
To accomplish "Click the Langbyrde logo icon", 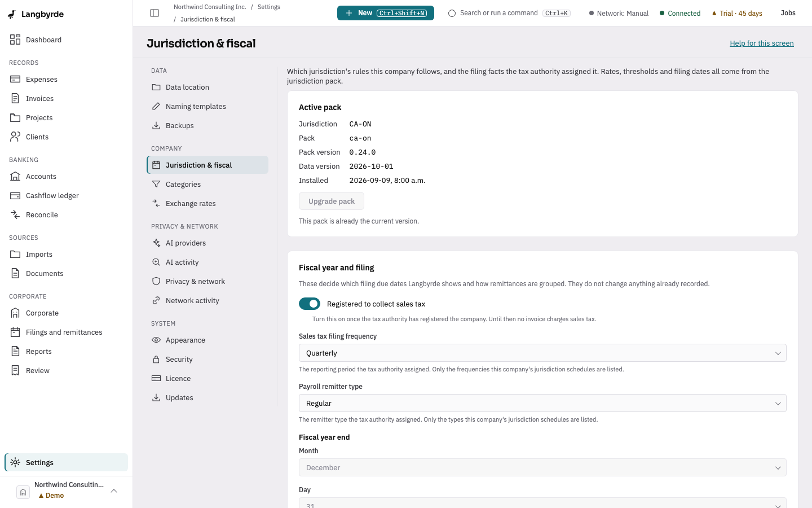I will pos(12,14).
